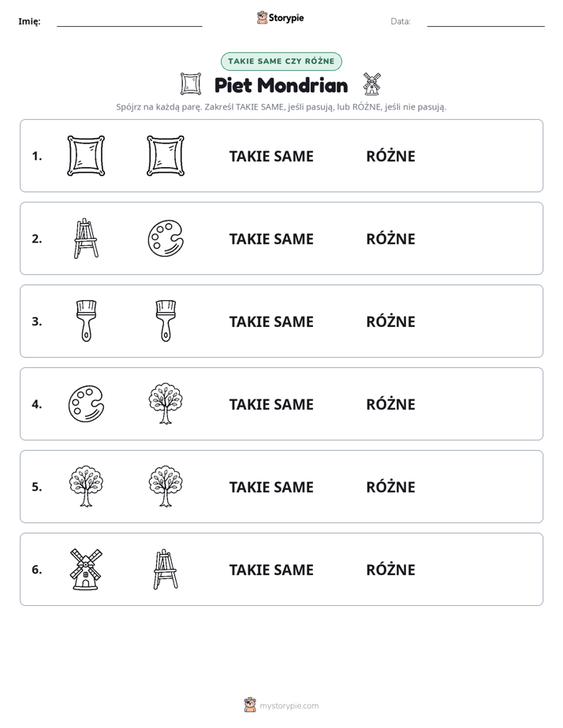Screen dimensions: 563x728
Task: Click the second paintbrush in row 3
Action: (x=166, y=321)
